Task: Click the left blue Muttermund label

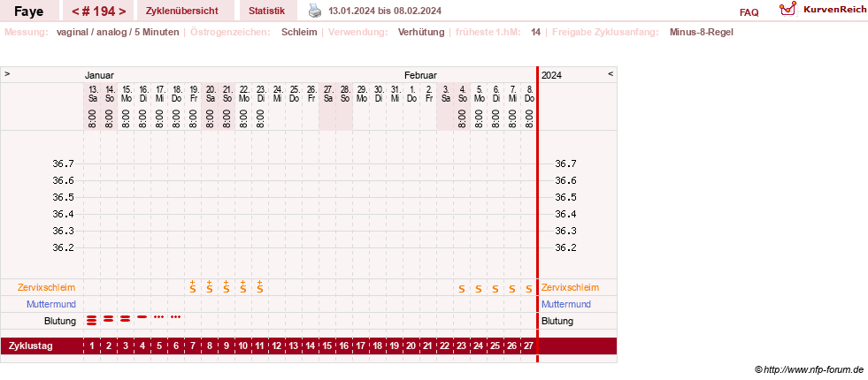Action: (x=51, y=304)
